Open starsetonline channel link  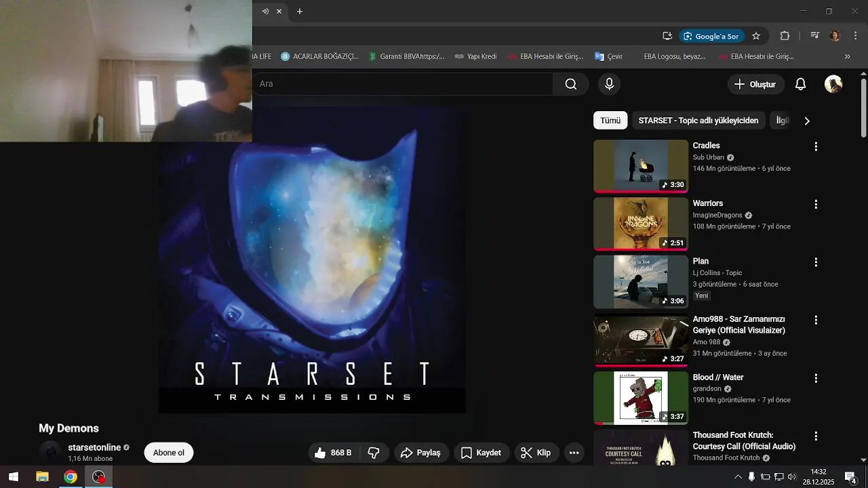[x=94, y=447]
